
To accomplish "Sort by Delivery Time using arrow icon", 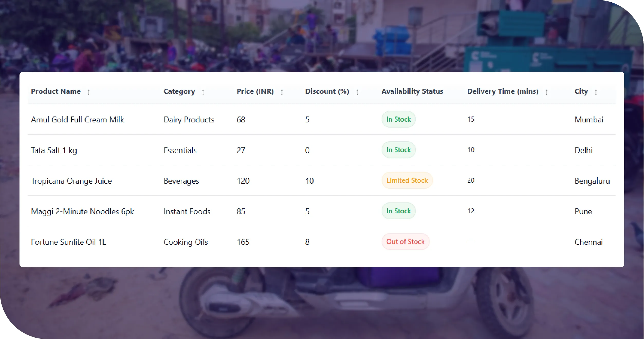I will click(x=547, y=92).
